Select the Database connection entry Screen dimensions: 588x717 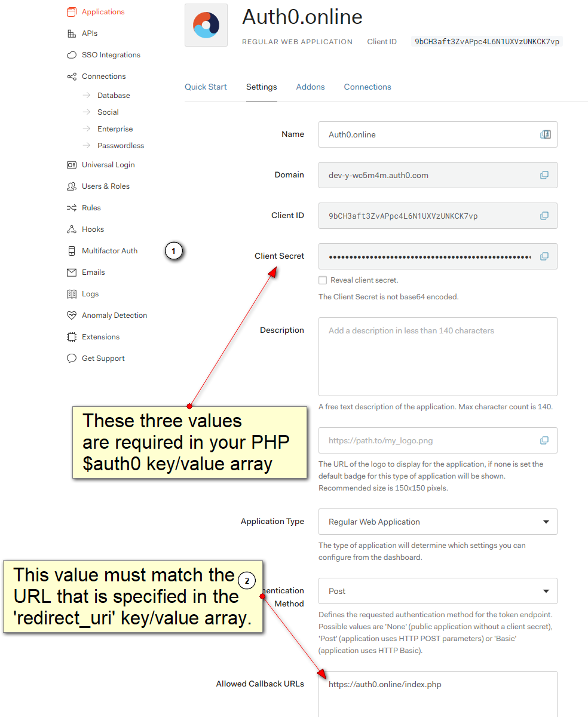[x=114, y=95]
